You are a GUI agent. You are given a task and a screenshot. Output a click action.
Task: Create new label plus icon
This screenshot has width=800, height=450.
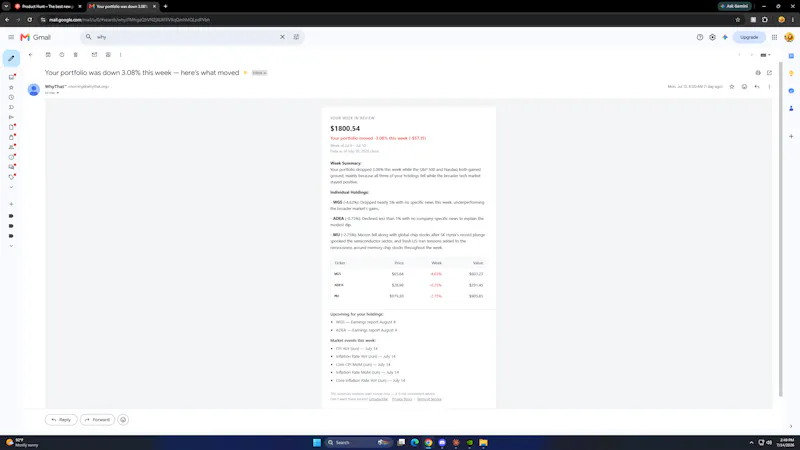click(x=11, y=204)
